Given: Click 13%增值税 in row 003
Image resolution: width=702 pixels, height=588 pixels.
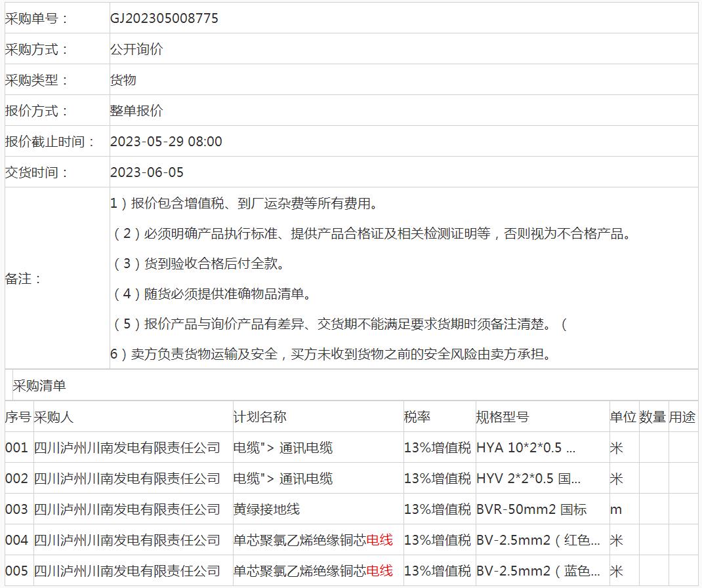Looking at the screenshot, I should [438, 509].
